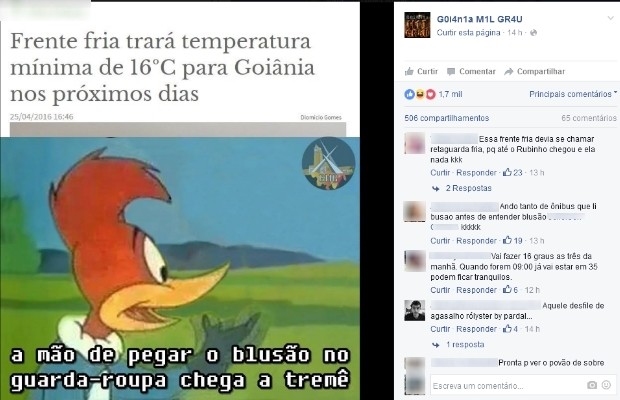Click the G0i4n1a M1L GR4U page name
This screenshot has height=400, width=620.
tap(480, 19)
